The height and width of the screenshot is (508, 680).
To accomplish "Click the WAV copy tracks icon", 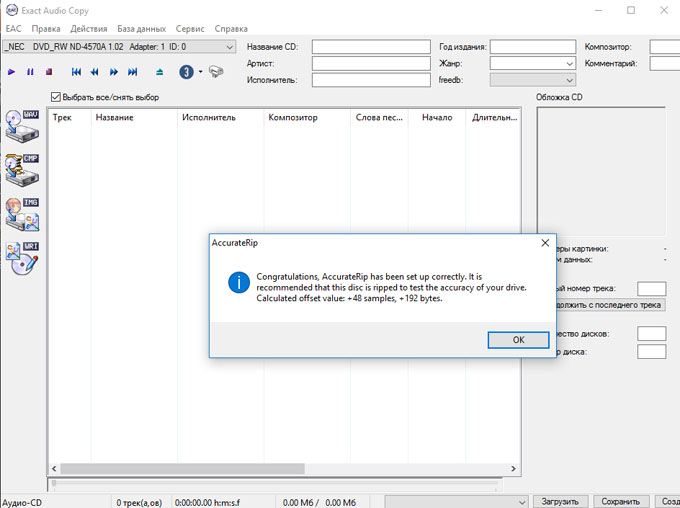I will (22, 127).
